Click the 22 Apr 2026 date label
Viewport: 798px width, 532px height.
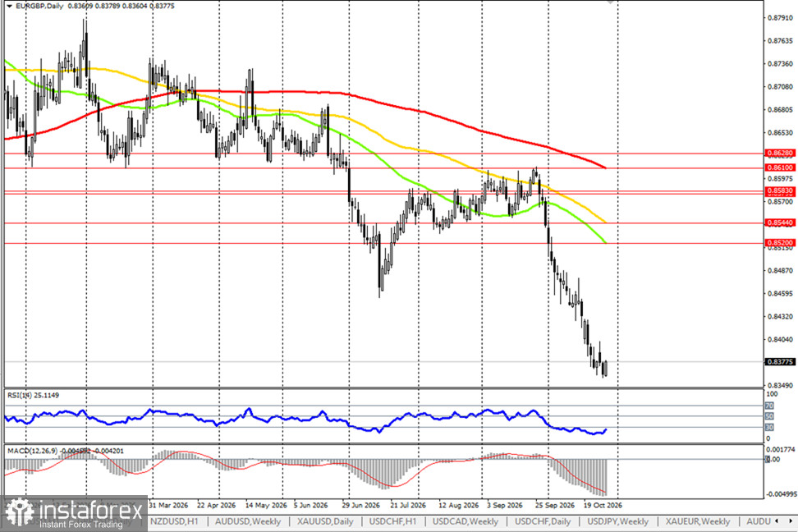216,505
